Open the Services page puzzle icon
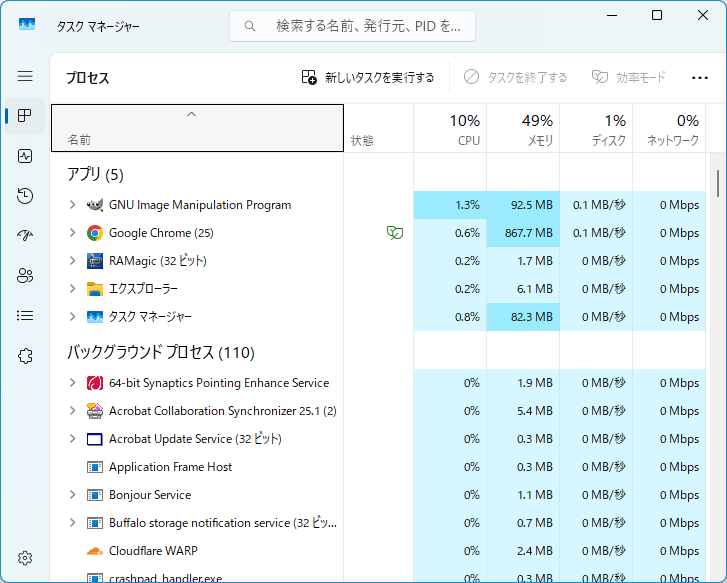Viewport: 727px width, 583px height. (x=25, y=356)
